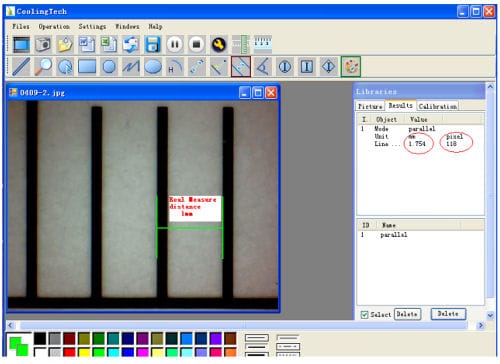
Task: Open settings via the yellow wrench icon
Action: click(x=218, y=45)
